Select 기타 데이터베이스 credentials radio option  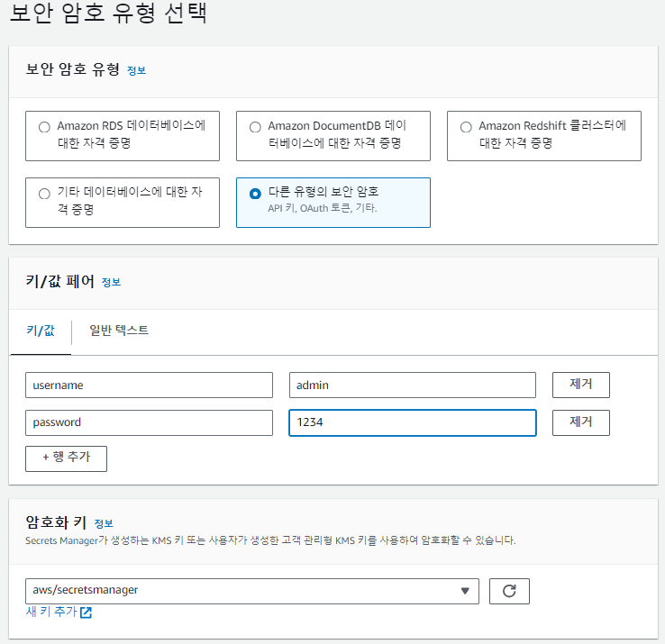[x=44, y=194]
